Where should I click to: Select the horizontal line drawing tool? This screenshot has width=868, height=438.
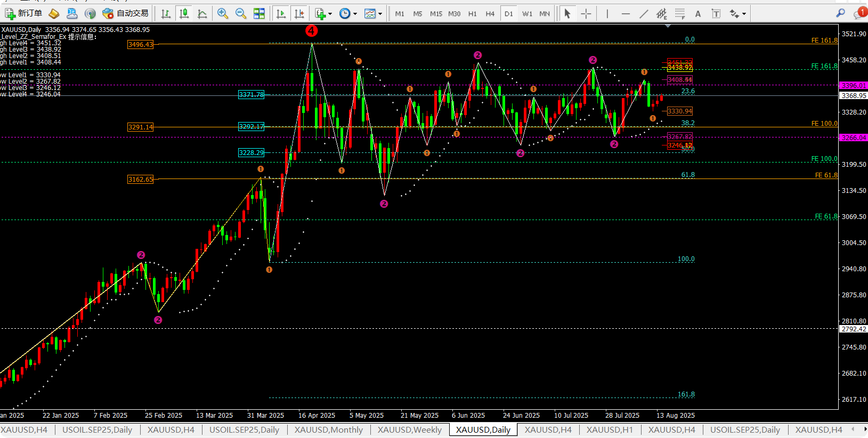click(626, 13)
